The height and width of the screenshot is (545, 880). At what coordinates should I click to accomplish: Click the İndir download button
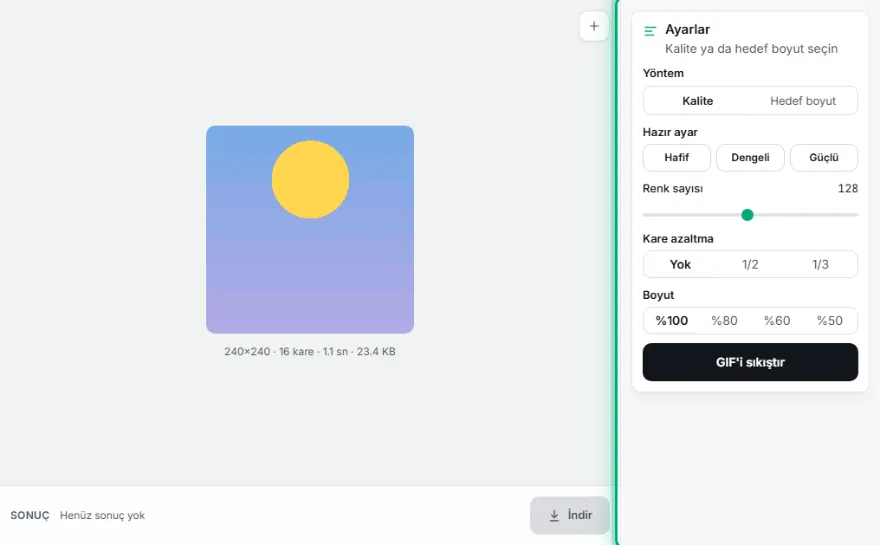pos(570,515)
